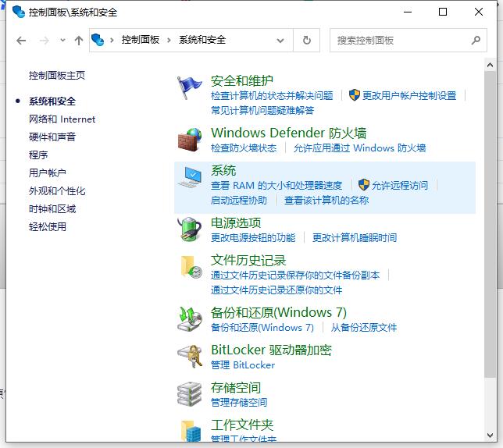Open 硬件和声音 category
The height and width of the screenshot is (448, 503).
[x=52, y=137]
